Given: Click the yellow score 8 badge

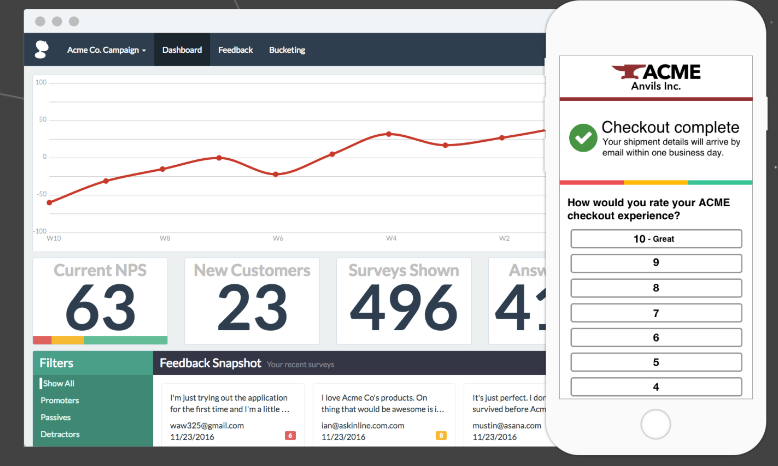Looking at the screenshot, I should click(x=441, y=436).
